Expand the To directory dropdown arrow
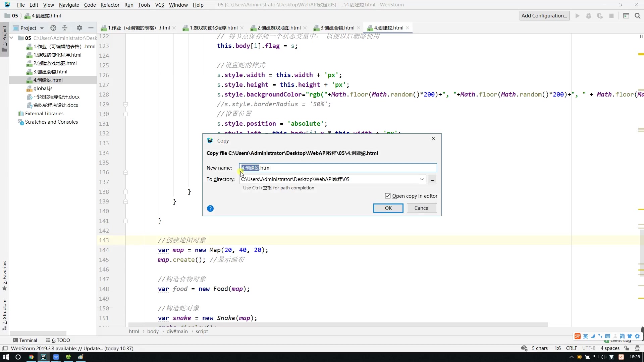 point(422,179)
